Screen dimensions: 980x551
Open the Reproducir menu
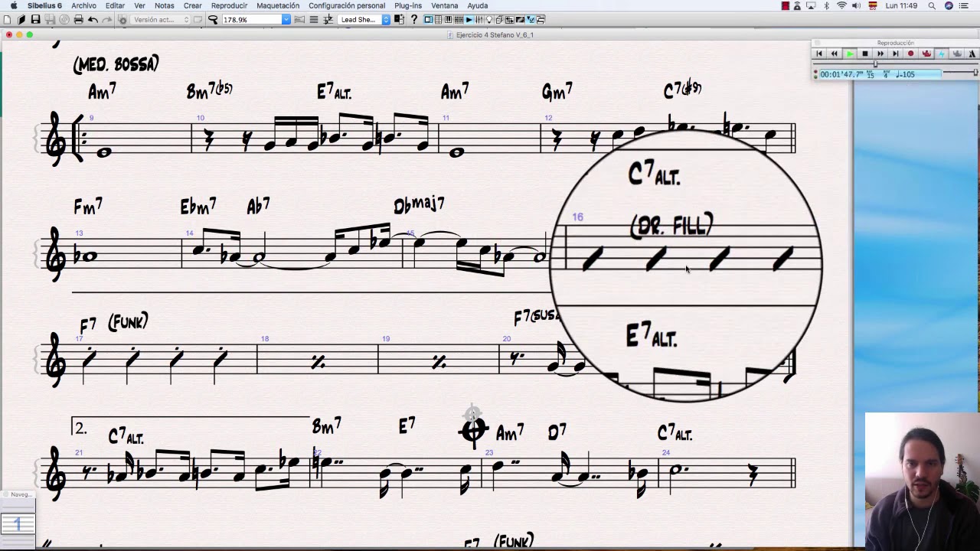(x=229, y=5)
